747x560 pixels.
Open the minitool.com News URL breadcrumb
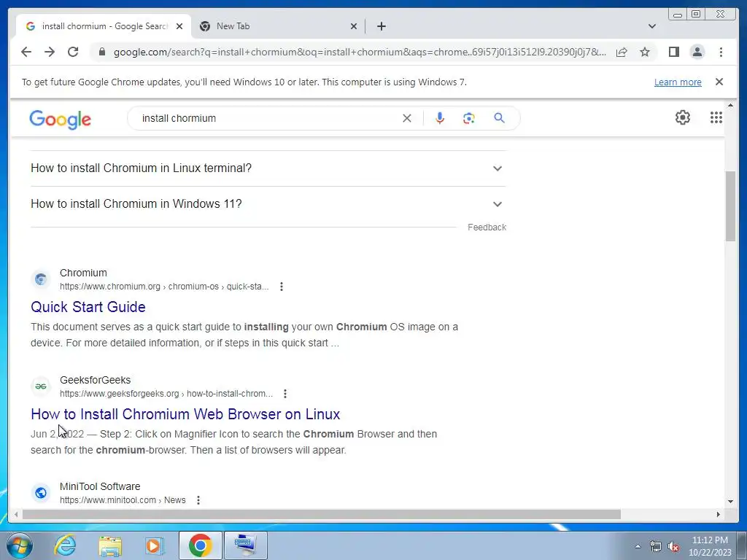coord(123,500)
